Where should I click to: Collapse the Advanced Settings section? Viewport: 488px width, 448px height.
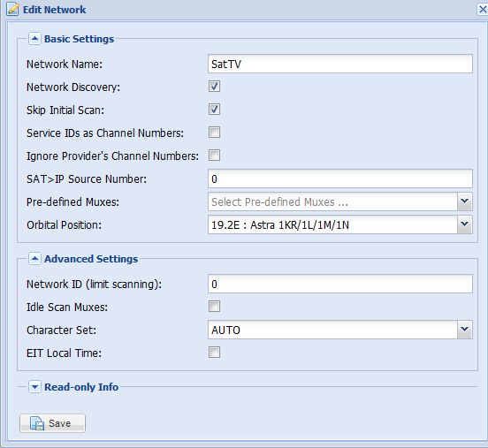34,259
